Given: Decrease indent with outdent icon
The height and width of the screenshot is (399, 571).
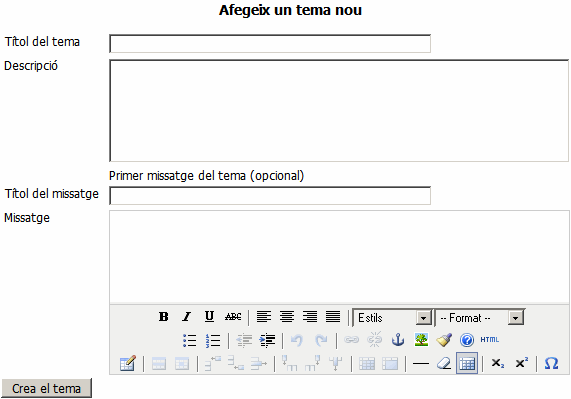Looking at the screenshot, I should tap(244, 340).
